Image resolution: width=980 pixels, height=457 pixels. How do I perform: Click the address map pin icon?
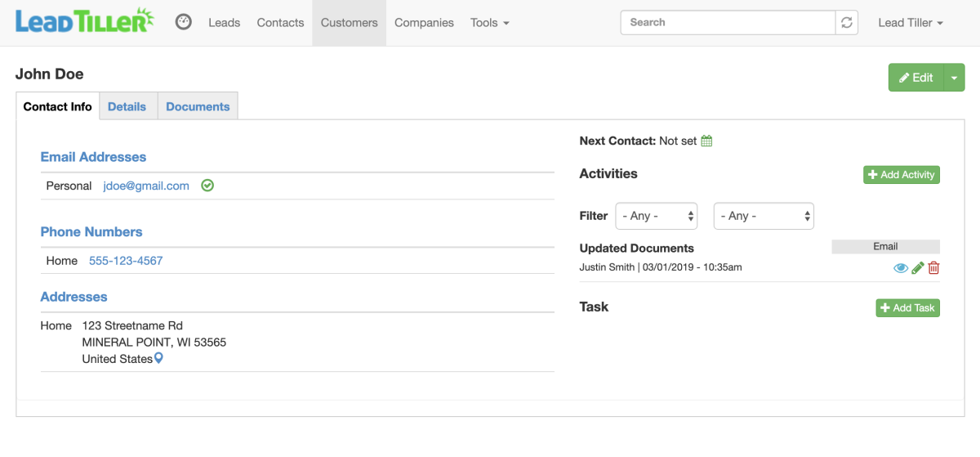(x=158, y=358)
